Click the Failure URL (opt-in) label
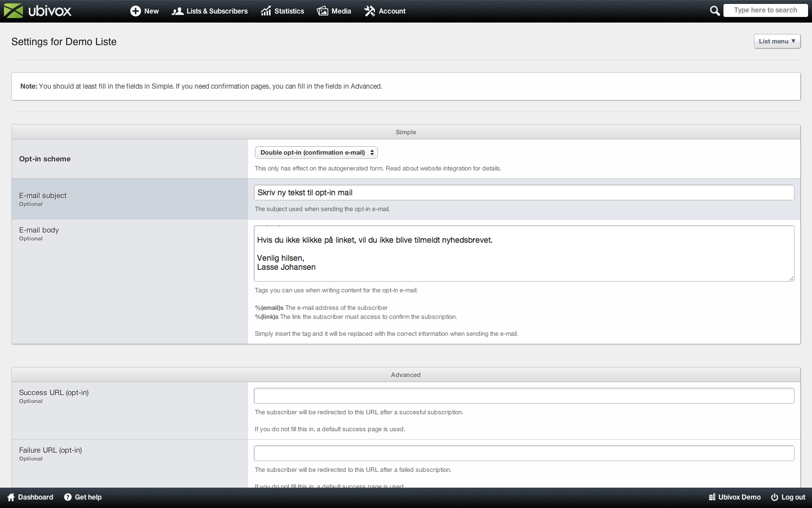This screenshot has height=508, width=812. [51, 450]
